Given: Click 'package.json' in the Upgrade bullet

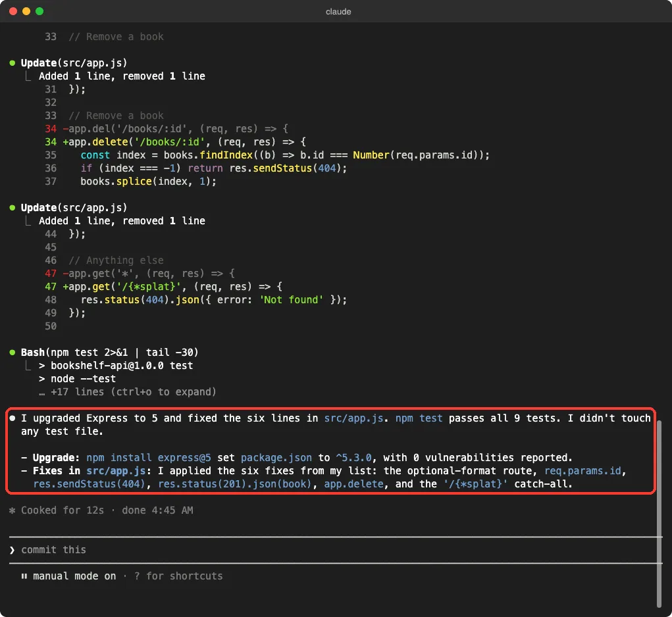Looking at the screenshot, I should pos(276,458).
